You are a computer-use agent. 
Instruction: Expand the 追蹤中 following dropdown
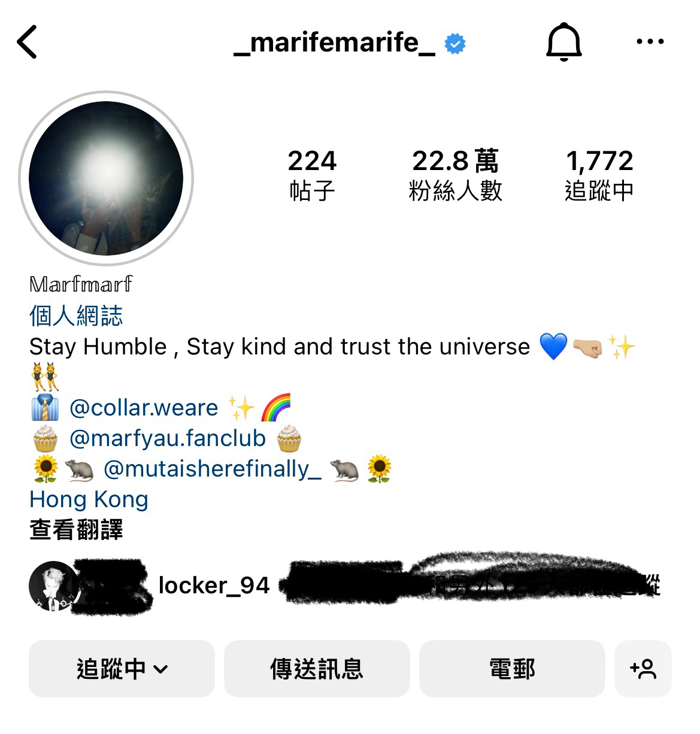click(x=122, y=669)
